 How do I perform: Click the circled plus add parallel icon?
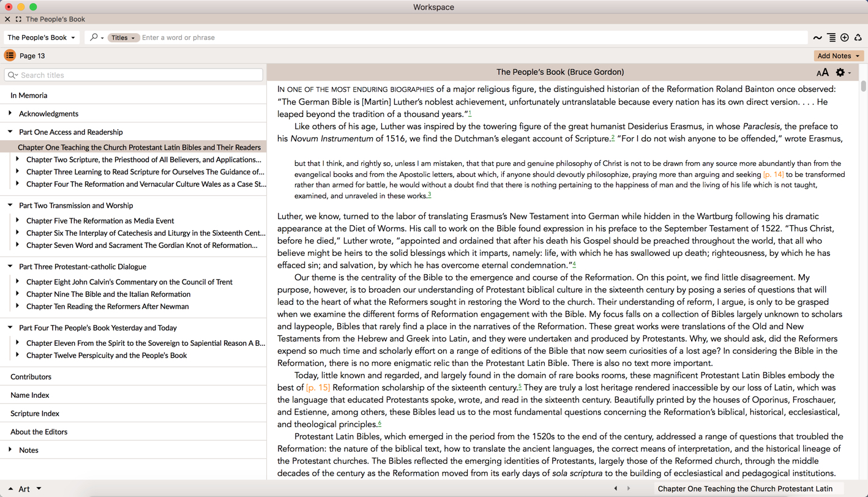845,38
